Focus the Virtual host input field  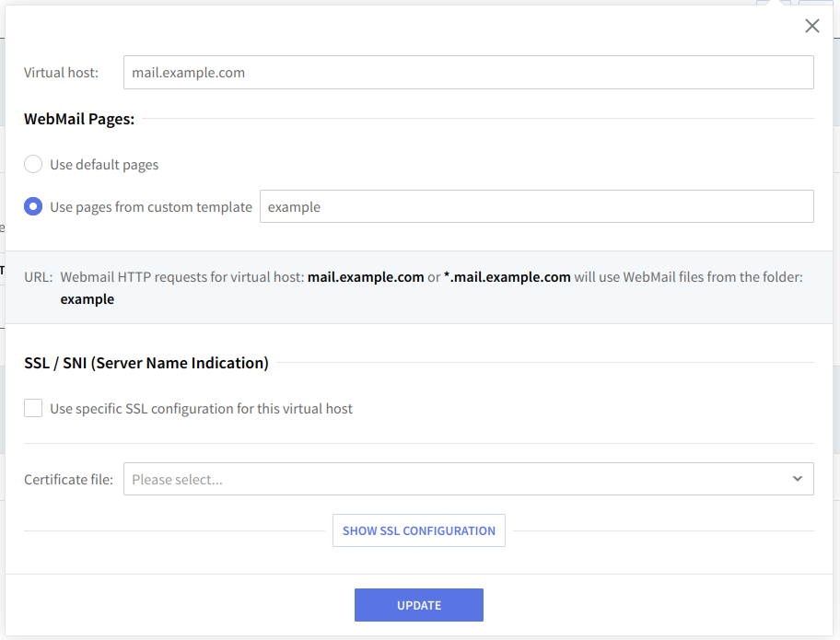[468, 73]
